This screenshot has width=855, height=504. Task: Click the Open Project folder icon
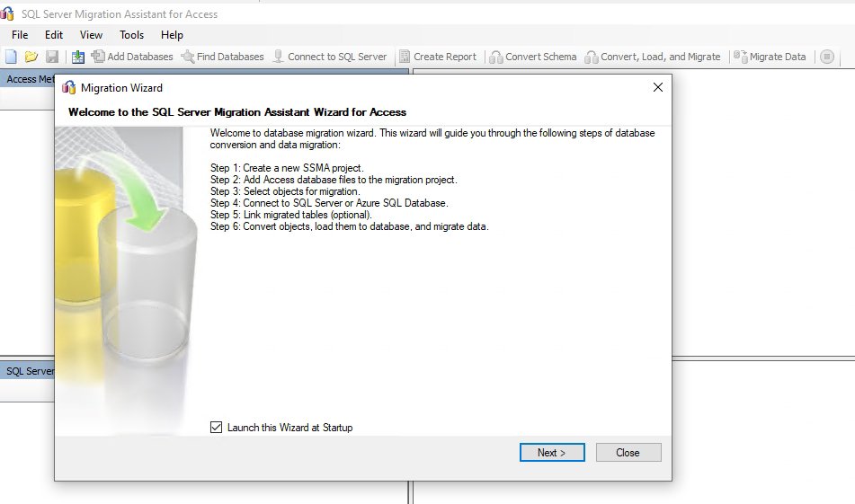point(31,57)
